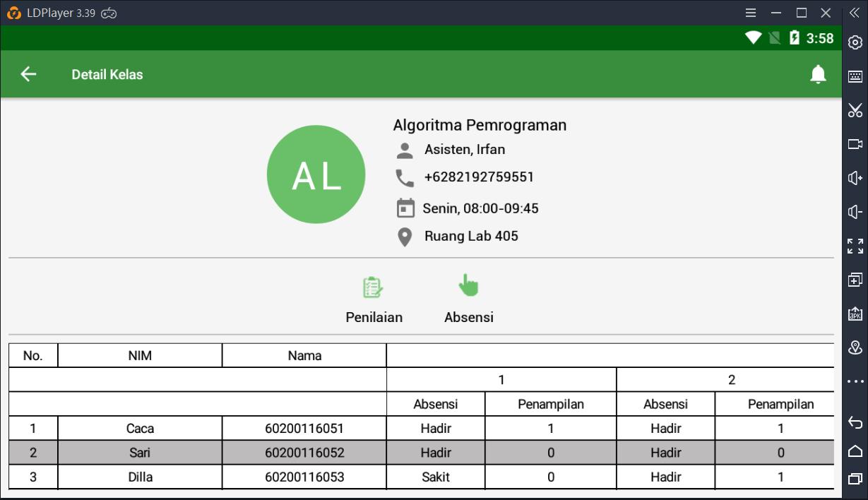The width and height of the screenshot is (868, 500).
Task: Click the 3:58 clock in status bar
Action: pos(820,38)
